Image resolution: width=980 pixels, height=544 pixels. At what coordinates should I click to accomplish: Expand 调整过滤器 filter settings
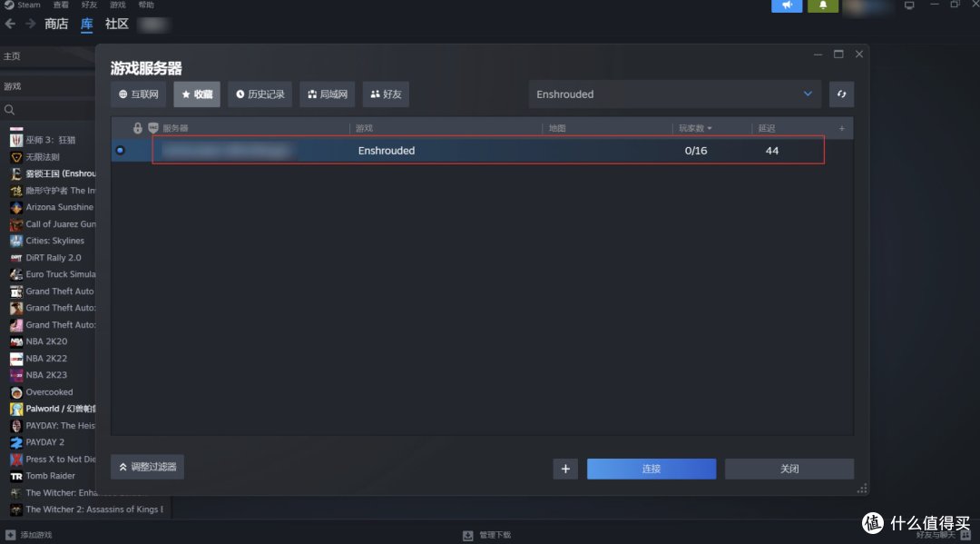point(148,467)
